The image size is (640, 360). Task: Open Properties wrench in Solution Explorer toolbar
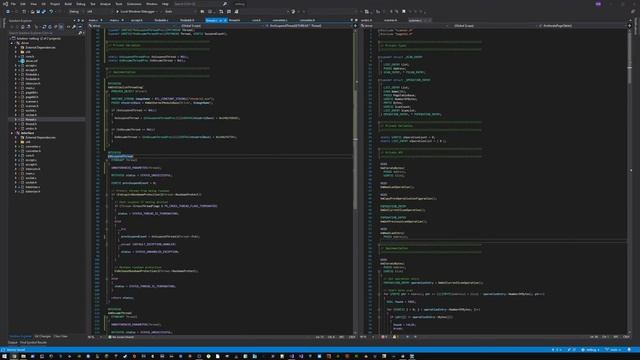[74, 27]
